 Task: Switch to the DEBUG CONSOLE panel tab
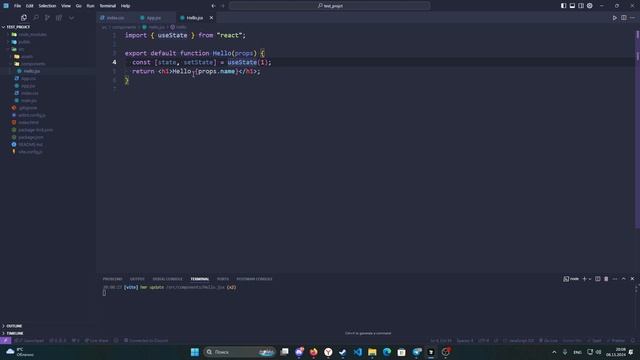tap(167, 279)
